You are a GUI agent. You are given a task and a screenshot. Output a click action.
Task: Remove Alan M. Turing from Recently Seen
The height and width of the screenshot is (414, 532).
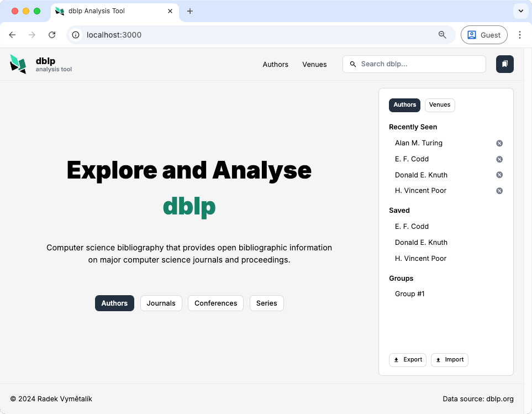(499, 143)
